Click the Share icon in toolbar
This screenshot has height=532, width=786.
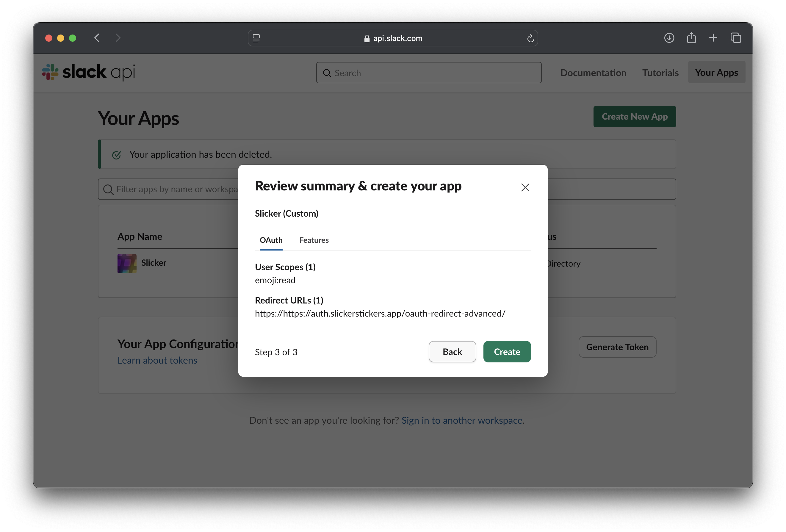tap(691, 38)
